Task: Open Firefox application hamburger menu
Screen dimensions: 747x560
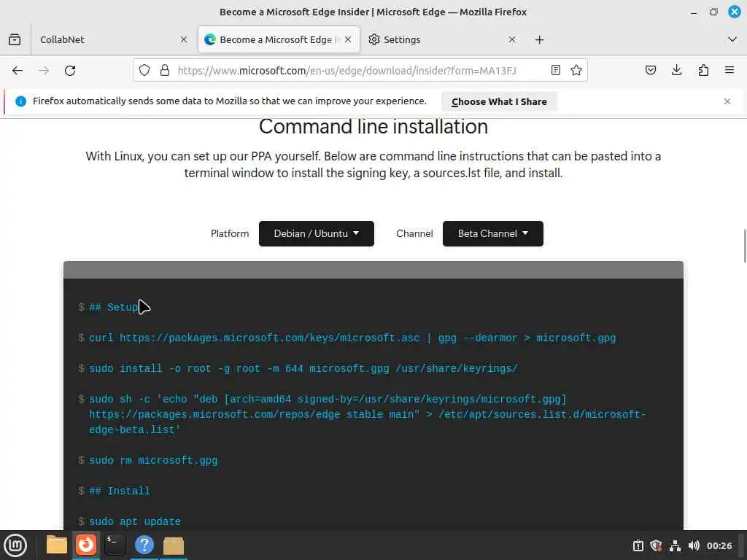Action: pyautogui.click(x=729, y=71)
